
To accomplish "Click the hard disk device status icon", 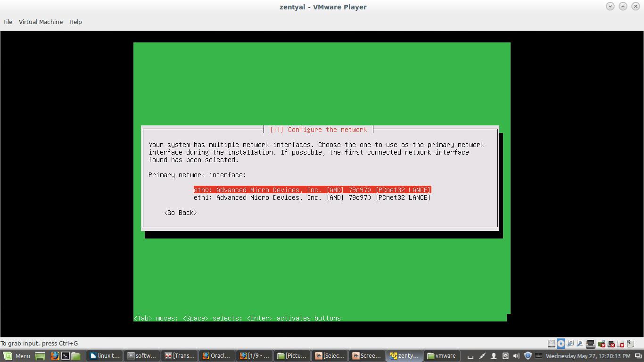I will [x=551, y=344].
